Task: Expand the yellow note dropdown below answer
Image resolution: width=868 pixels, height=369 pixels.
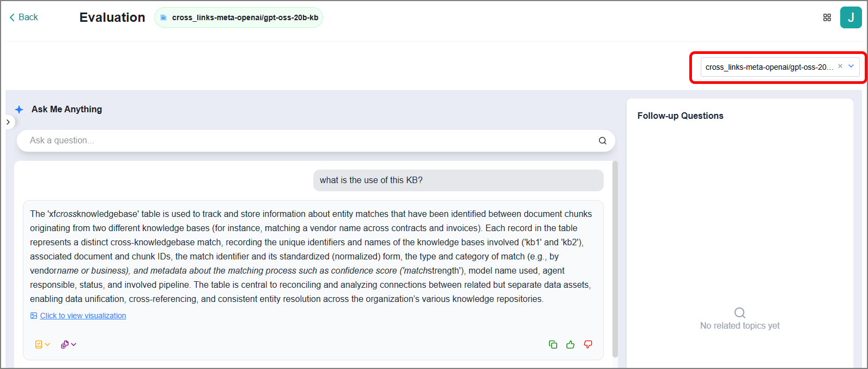Action: point(43,344)
